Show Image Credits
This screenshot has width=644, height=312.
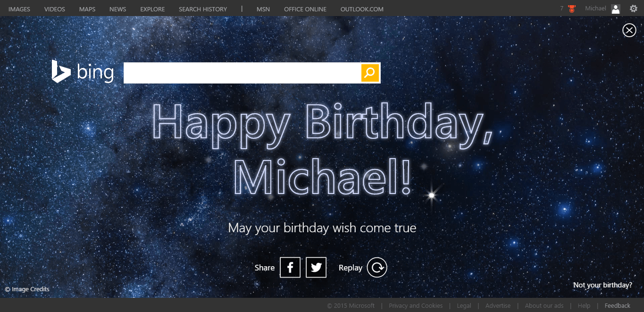point(27,289)
